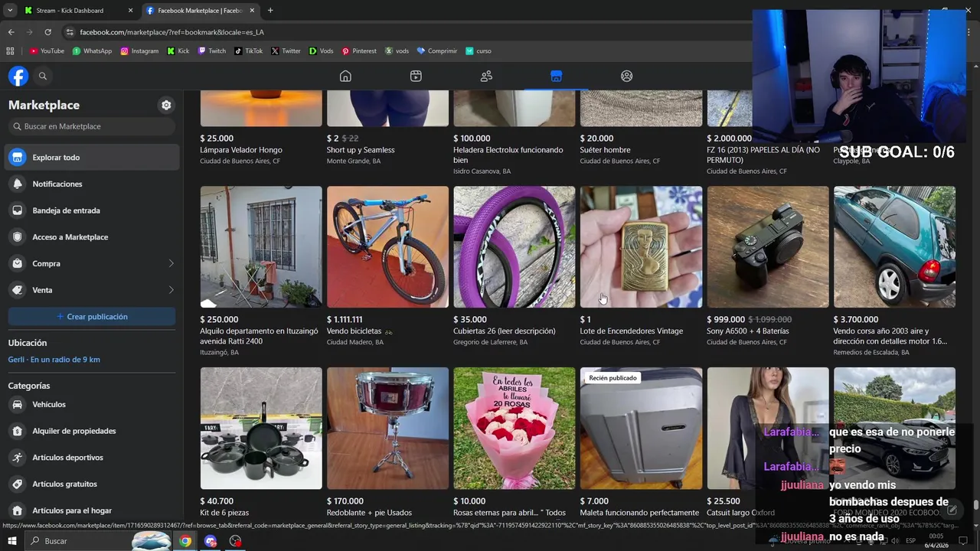This screenshot has height=551, width=980.
Task: Click Chrome icon in the taskbar
Action: 185,541
